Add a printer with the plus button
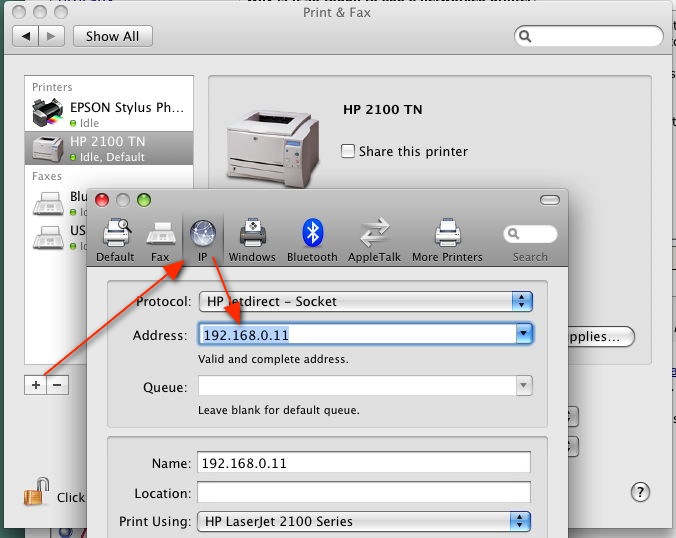 (x=36, y=385)
